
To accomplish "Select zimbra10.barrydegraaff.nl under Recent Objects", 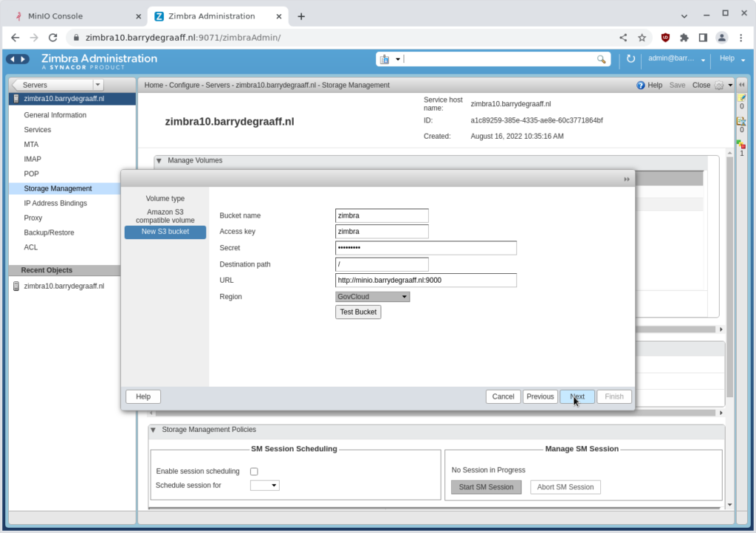I will tap(63, 286).
